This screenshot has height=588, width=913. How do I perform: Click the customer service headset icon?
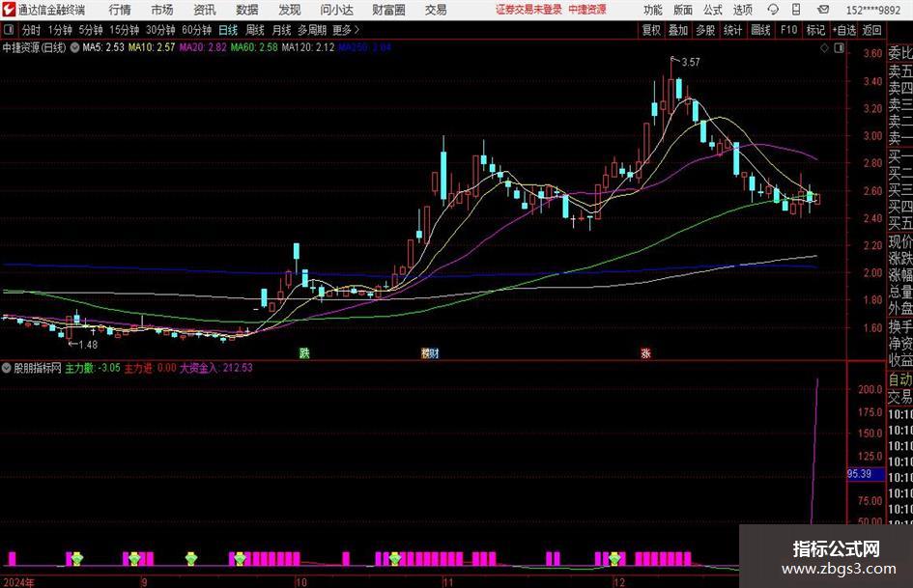(x=773, y=10)
